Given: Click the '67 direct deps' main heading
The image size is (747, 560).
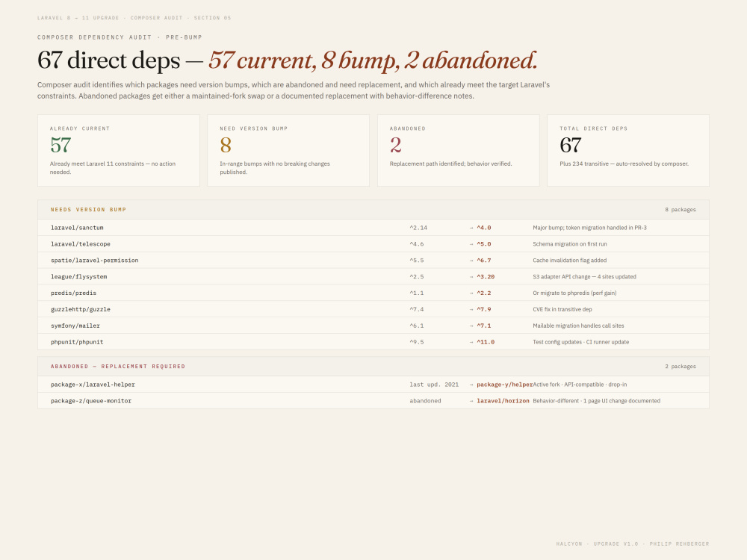Looking at the screenshot, I should point(108,60).
